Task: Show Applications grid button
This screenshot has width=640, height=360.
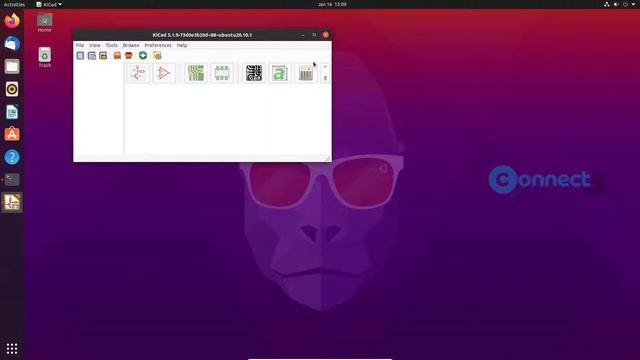Action: click(12, 348)
